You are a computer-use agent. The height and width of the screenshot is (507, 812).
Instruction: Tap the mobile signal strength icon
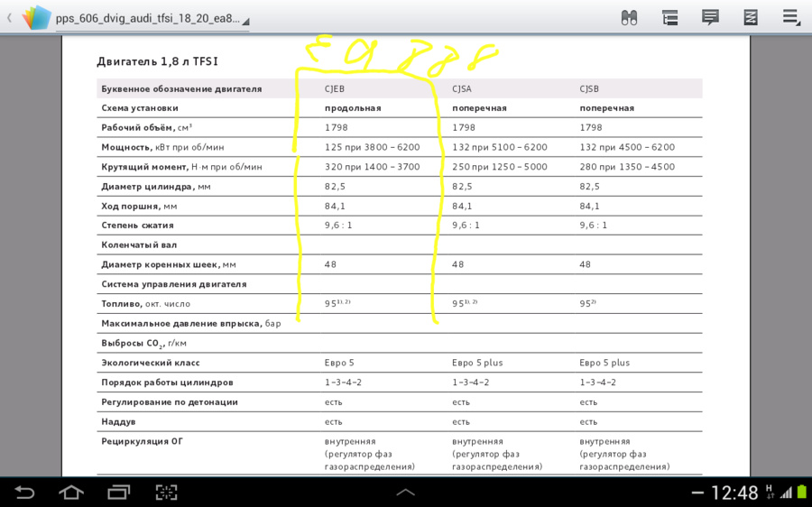[x=786, y=493]
